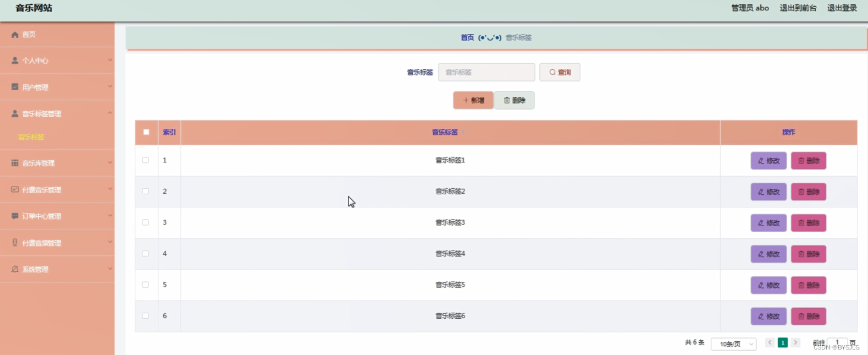Screen dimensions: 868x355
Task: Delete 音乐标签4 with its trash button
Action: 809,254
